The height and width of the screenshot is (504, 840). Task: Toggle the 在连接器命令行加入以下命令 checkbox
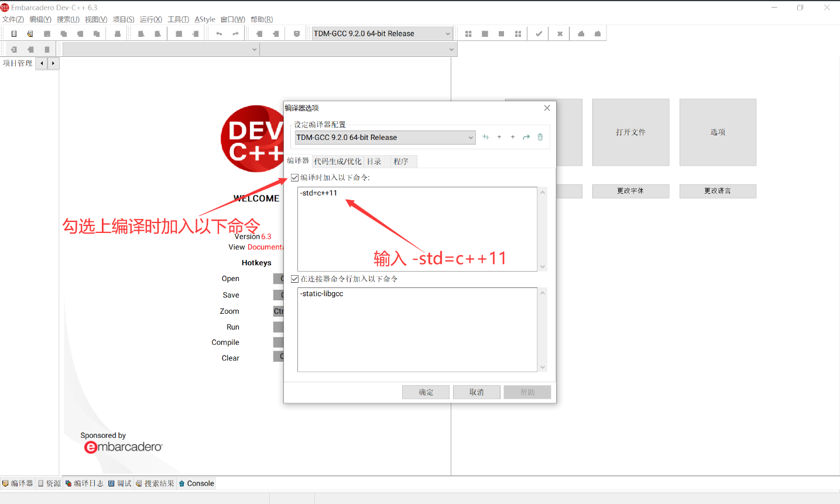point(295,279)
